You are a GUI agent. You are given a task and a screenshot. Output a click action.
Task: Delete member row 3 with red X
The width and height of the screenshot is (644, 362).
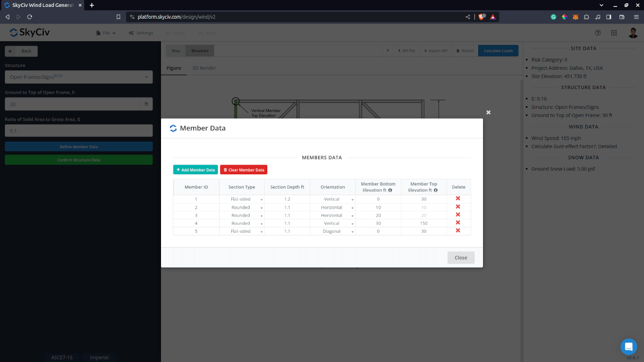coord(458,215)
